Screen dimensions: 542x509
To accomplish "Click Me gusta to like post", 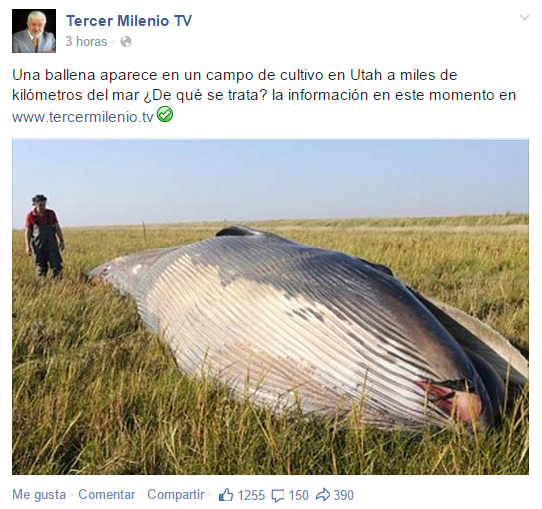I will [x=39, y=494].
